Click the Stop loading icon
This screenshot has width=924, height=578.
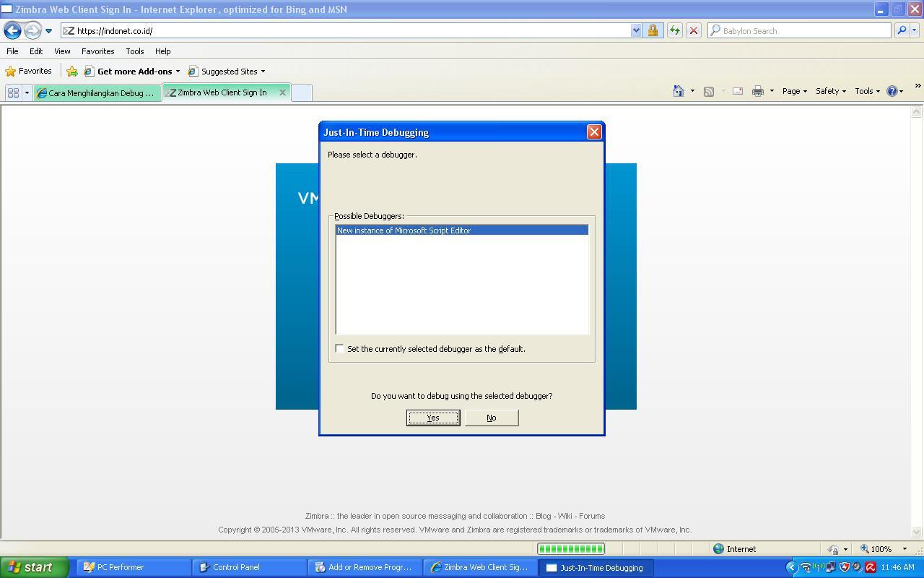(693, 30)
